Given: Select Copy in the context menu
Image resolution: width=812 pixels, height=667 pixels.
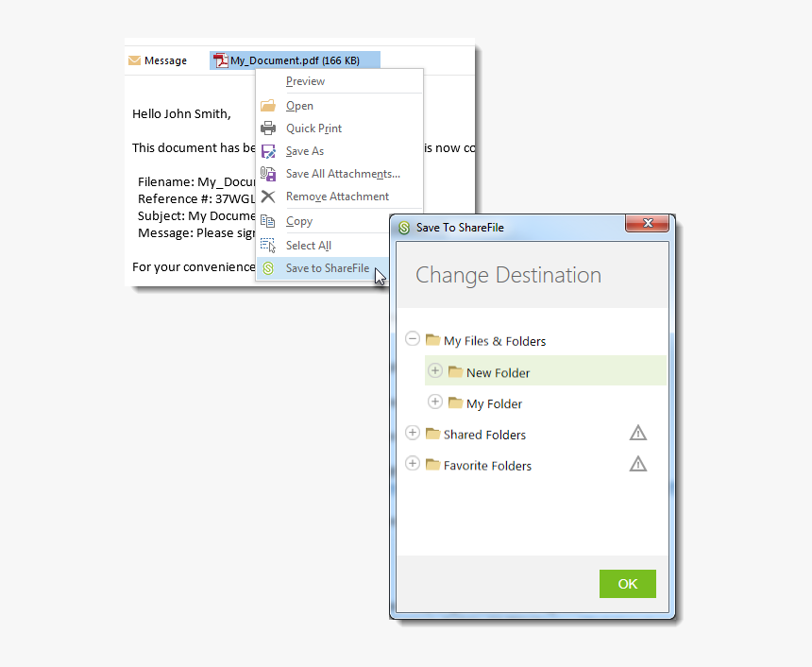Looking at the screenshot, I should [324, 221].
